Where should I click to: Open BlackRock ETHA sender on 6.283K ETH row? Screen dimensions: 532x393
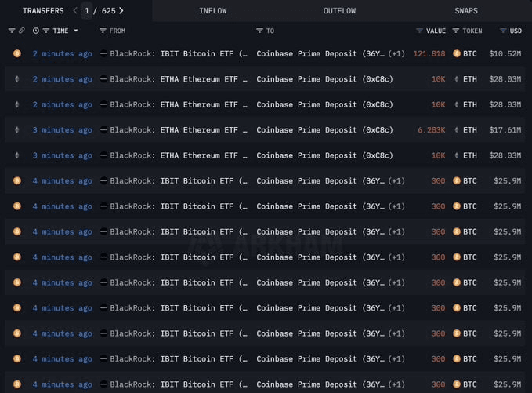click(x=179, y=130)
